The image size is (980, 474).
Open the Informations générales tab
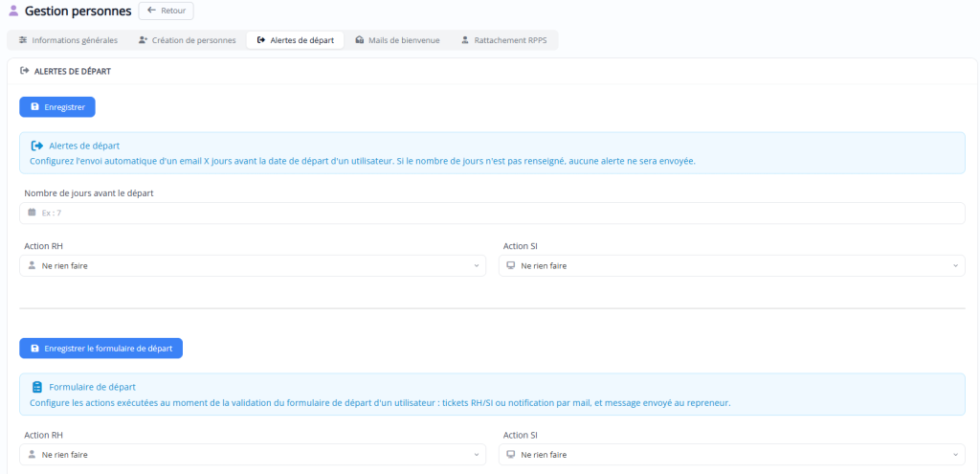click(x=68, y=40)
